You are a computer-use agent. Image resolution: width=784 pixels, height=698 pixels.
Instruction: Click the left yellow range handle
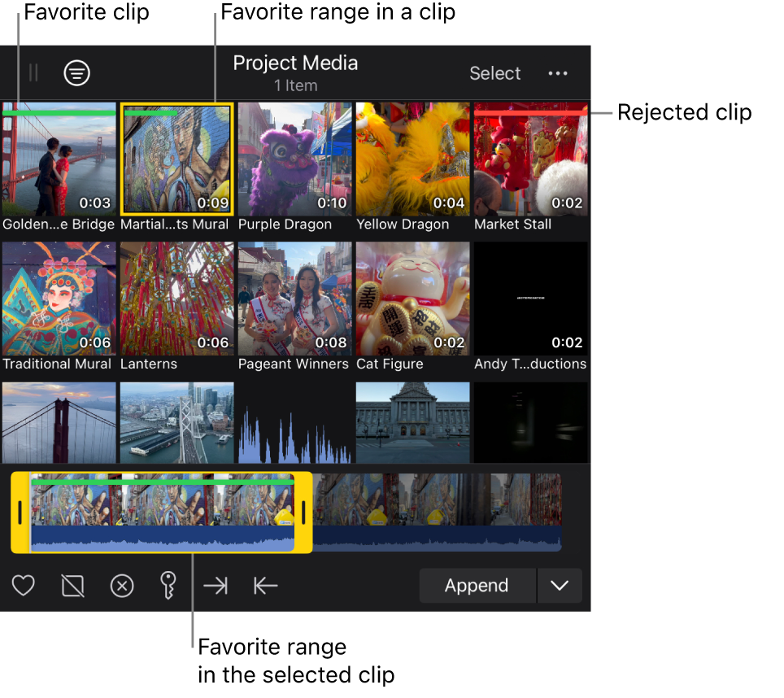pos(20,513)
